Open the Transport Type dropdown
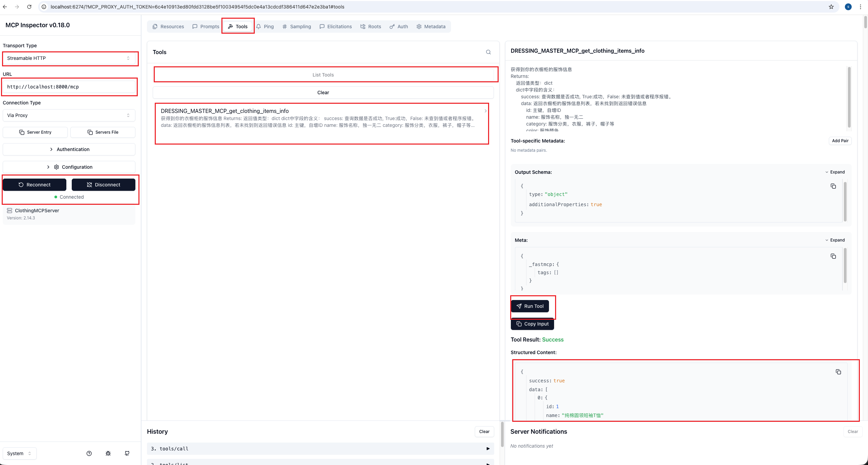The image size is (868, 465). click(69, 58)
